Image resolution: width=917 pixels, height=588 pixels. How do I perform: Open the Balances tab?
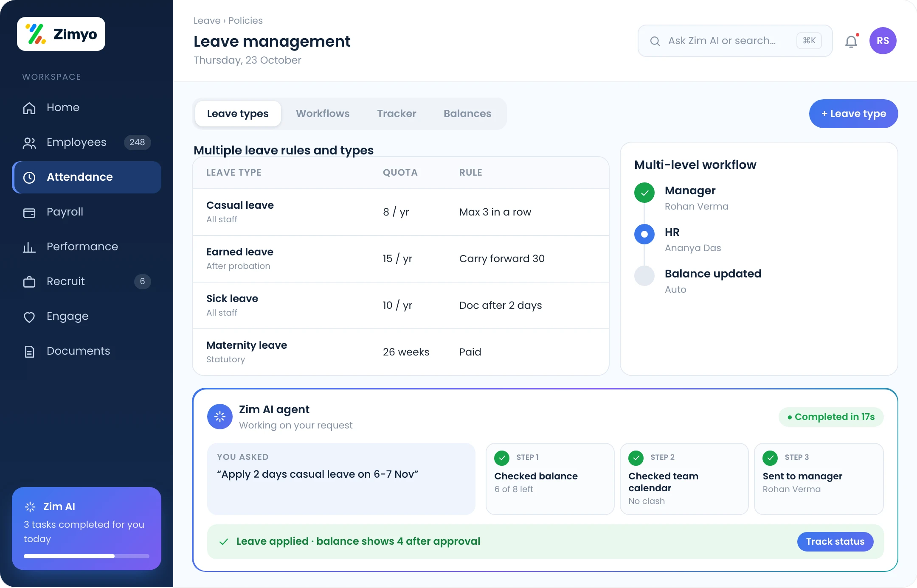pos(467,114)
